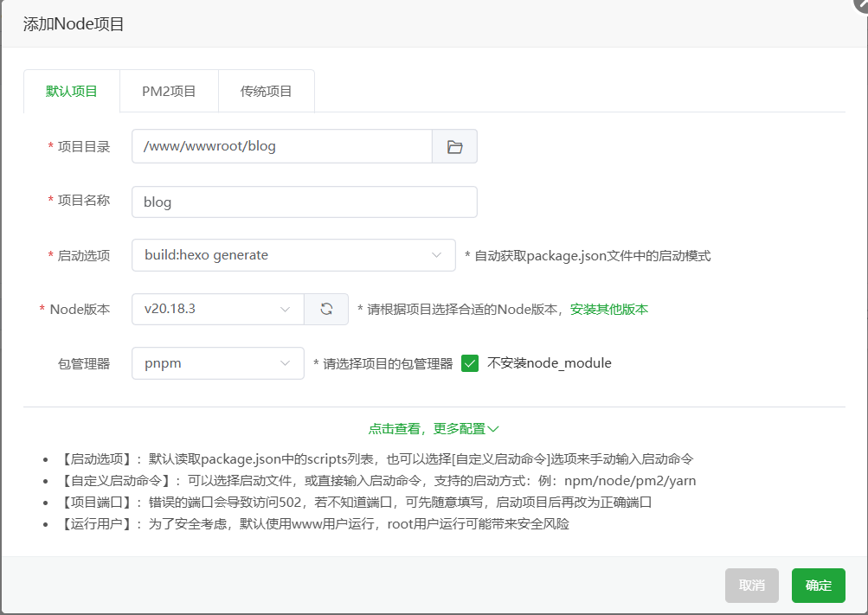
Task: Click the 【启动选项】 help note
Action: [x=376, y=459]
